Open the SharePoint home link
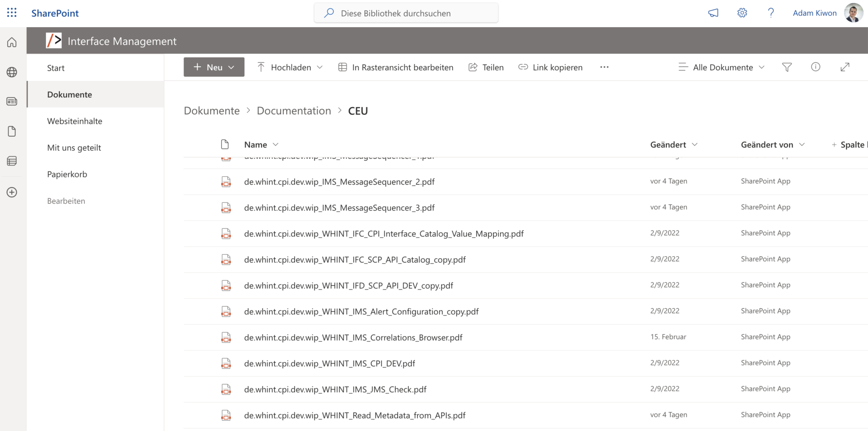 point(55,13)
